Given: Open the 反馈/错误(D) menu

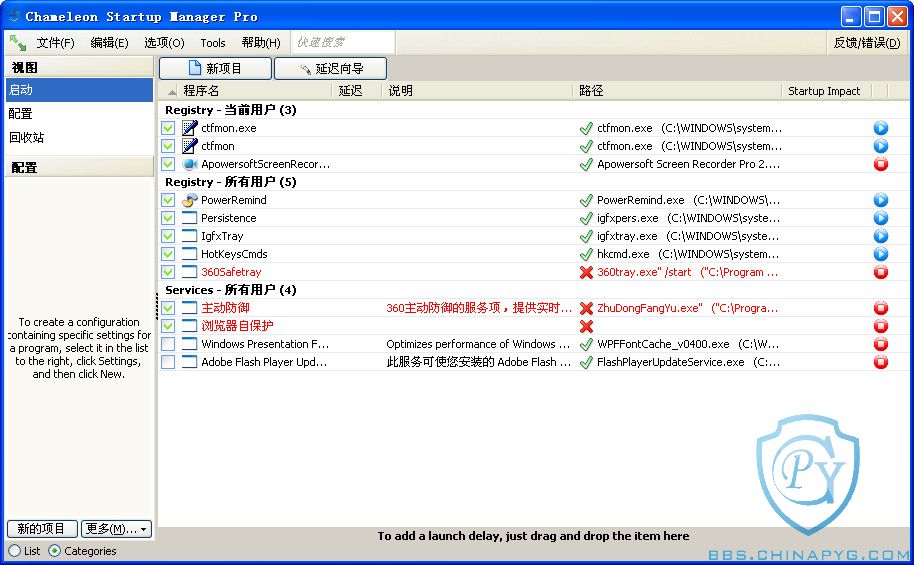Looking at the screenshot, I should 867,43.
